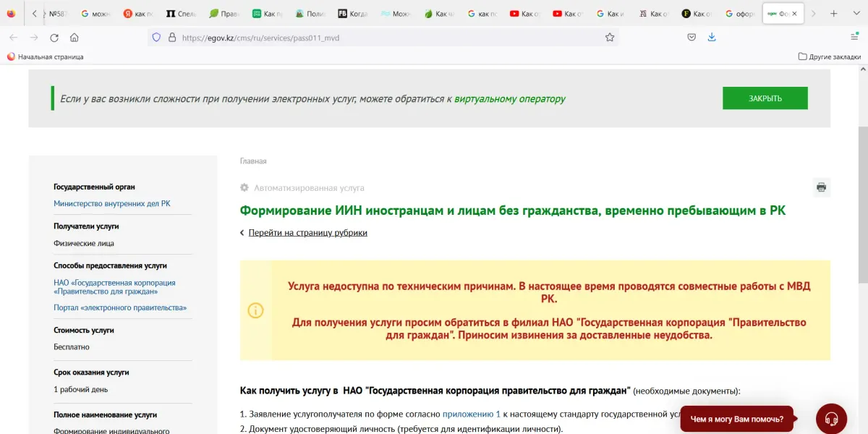Image resolution: width=868 pixels, height=434 pixels.
Task: Open 'Чем я могу Вам помочь?' chat bubble
Action: click(x=736, y=419)
